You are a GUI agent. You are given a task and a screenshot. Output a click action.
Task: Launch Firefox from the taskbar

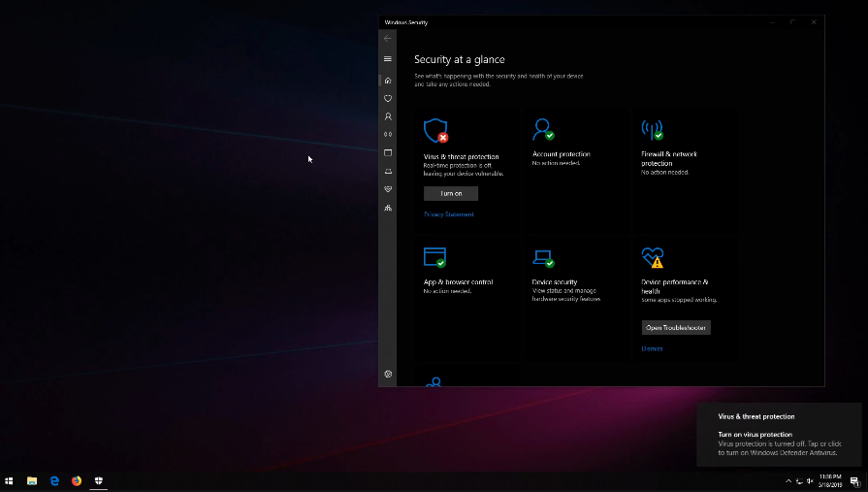(77, 480)
